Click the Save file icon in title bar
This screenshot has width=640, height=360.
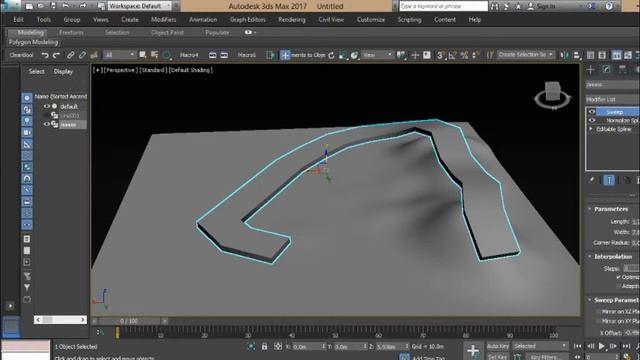pos(53,6)
